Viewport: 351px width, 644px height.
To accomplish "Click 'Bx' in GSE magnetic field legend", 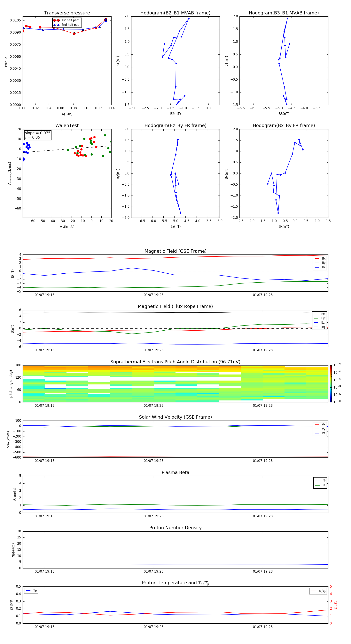I will coord(324,259).
